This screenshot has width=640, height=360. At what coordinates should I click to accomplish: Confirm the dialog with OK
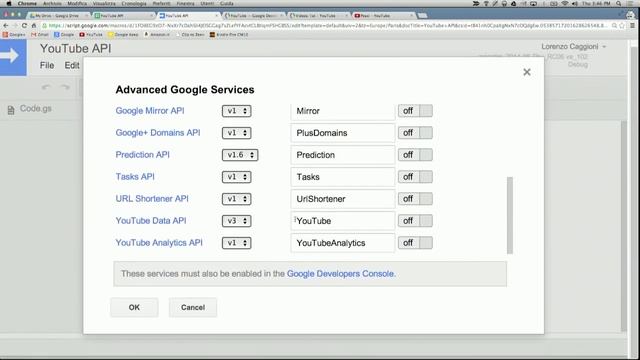tap(134, 307)
